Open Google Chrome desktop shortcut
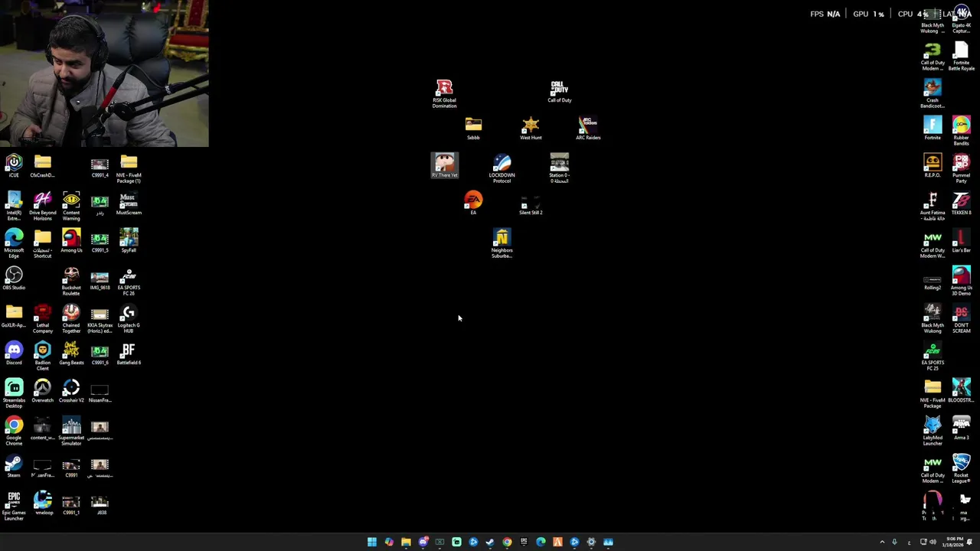Image resolution: width=980 pixels, height=551 pixels. (x=14, y=432)
